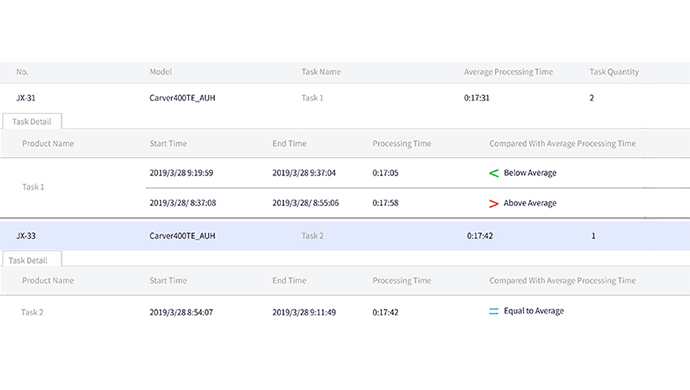Click the Below Average label

tap(530, 173)
